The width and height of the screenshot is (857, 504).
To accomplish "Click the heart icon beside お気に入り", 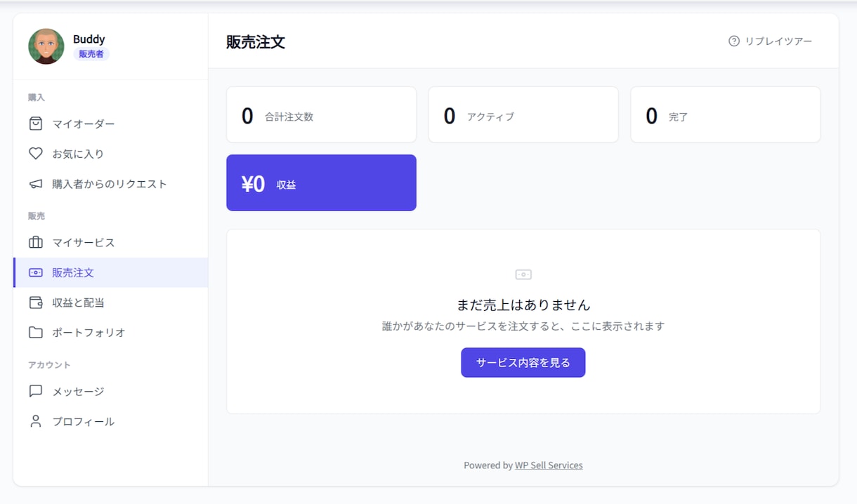I will click(35, 154).
